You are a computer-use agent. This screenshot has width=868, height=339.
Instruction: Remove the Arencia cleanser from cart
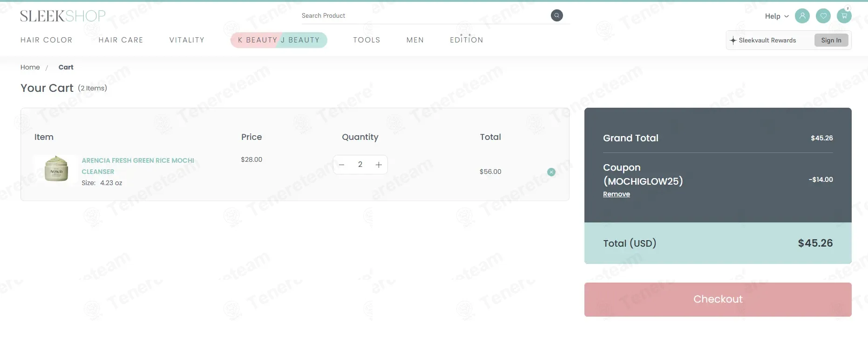click(x=551, y=172)
